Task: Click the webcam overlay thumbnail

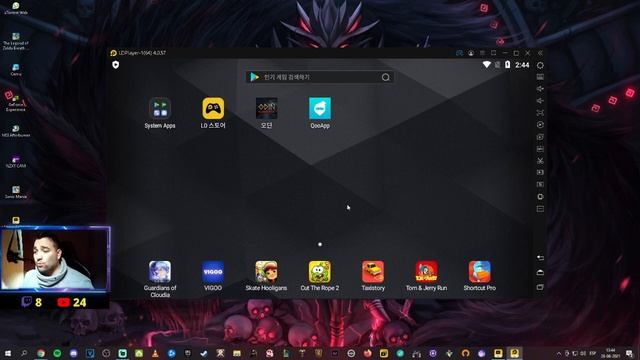Action: [x=55, y=259]
